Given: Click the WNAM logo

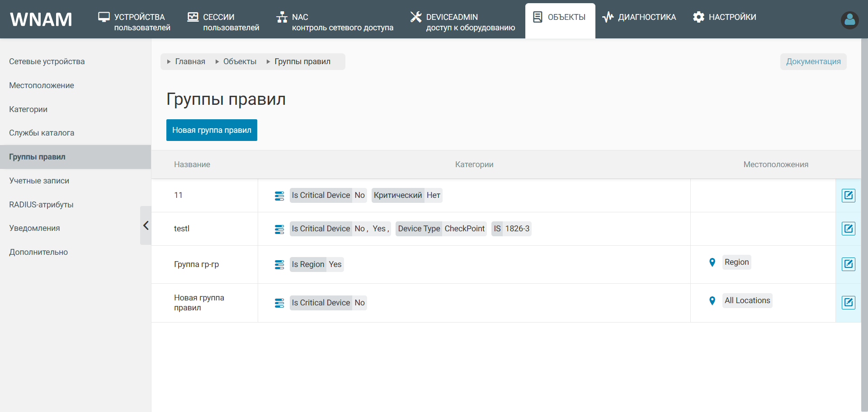Looking at the screenshot, I should tap(41, 19).
